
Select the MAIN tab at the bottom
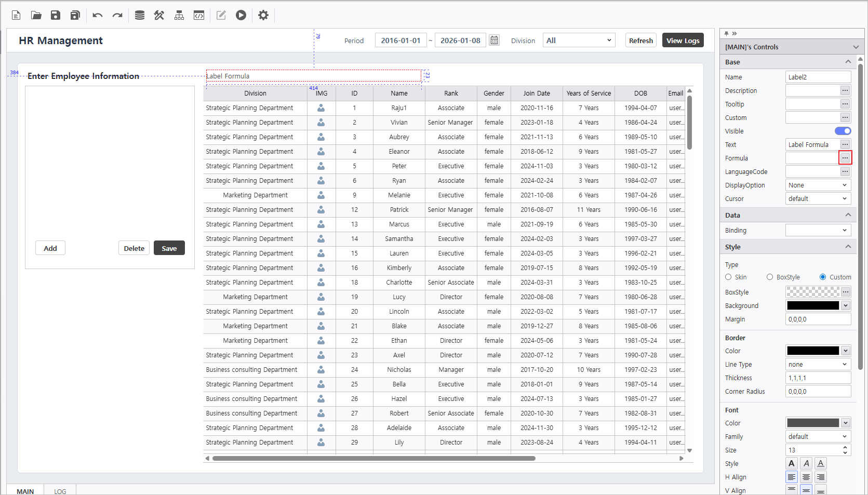click(25, 491)
